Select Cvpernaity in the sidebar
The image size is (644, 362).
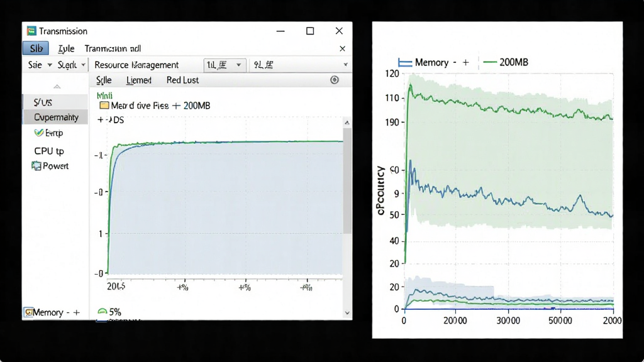click(55, 118)
